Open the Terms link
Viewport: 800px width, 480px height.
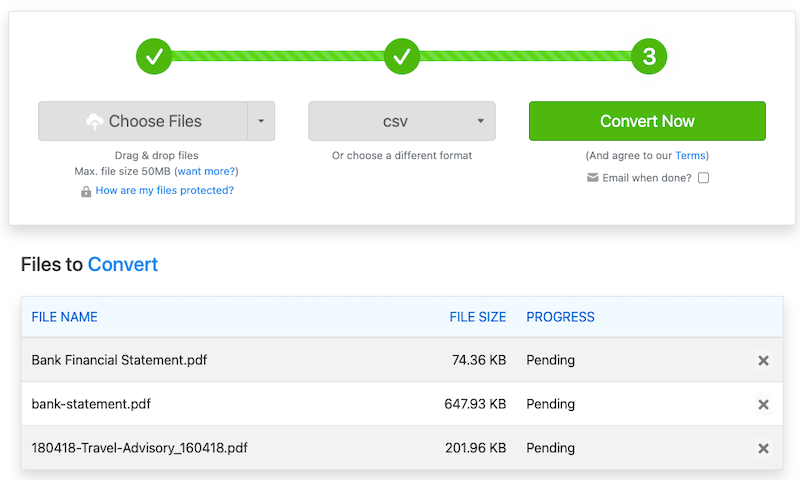690,156
